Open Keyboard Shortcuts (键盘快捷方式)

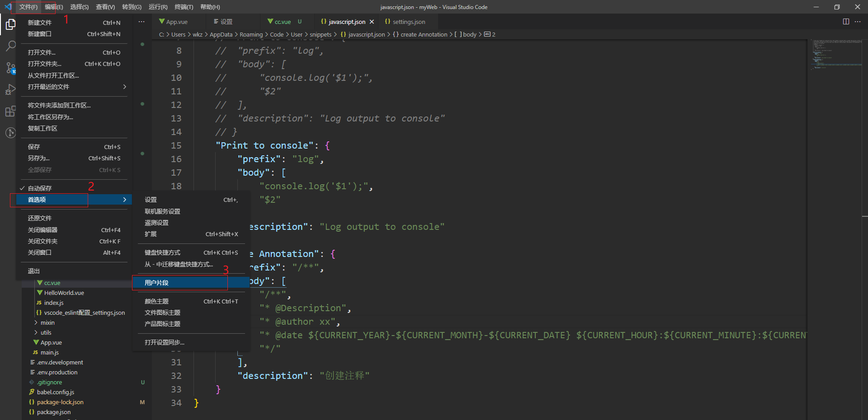[191, 252]
